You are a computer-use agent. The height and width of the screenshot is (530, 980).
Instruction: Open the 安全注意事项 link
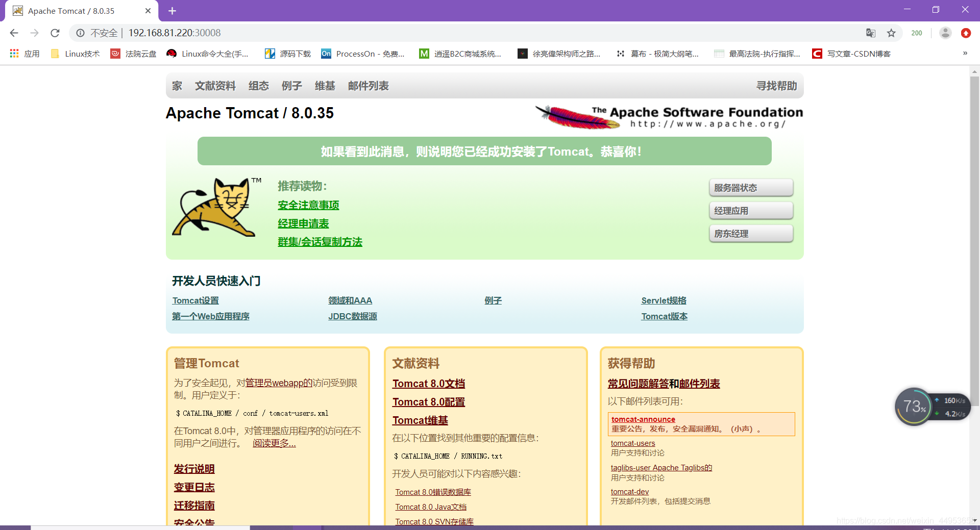(x=308, y=205)
